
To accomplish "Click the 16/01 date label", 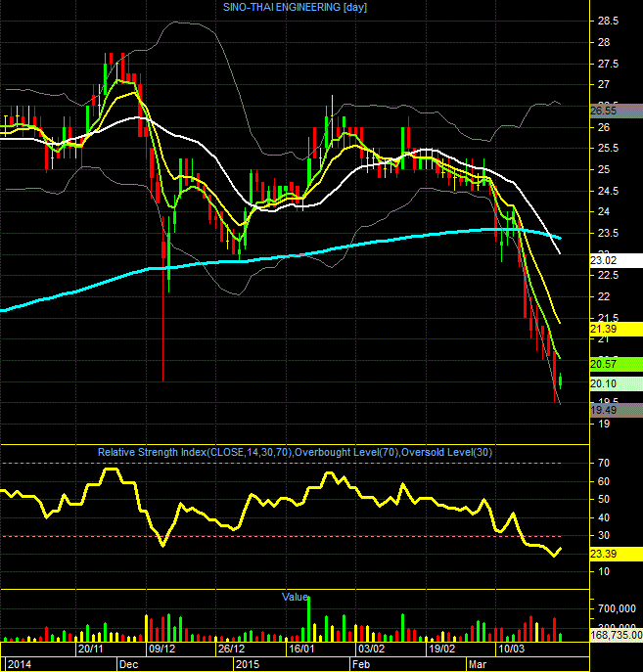I will click(x=301, y=649).
